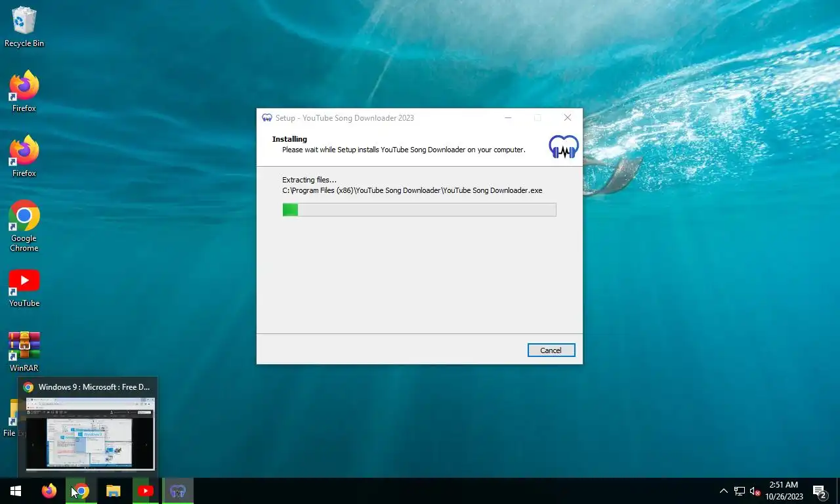840x504 pixels.
Task: Click the Chrome taskbar icon
Action: point(81,491)
